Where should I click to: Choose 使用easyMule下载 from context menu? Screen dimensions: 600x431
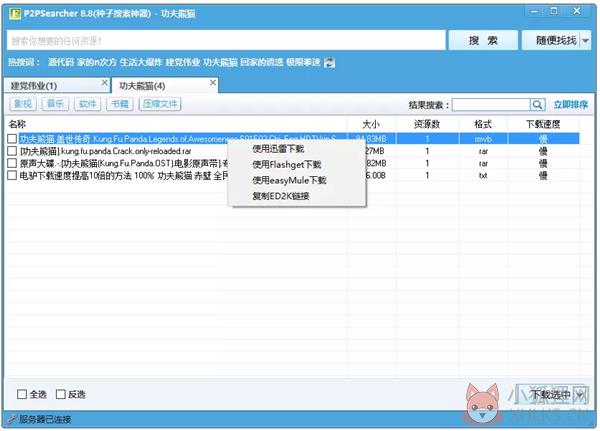point(289,180)
